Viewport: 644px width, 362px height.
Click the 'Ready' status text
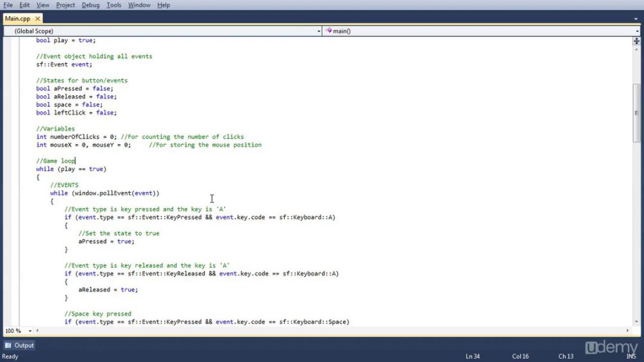10,357
